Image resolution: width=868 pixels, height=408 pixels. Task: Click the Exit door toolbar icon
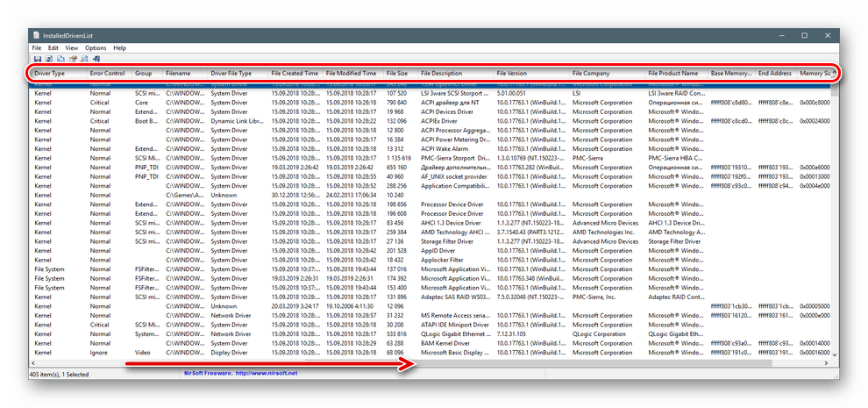click(96, 59)
